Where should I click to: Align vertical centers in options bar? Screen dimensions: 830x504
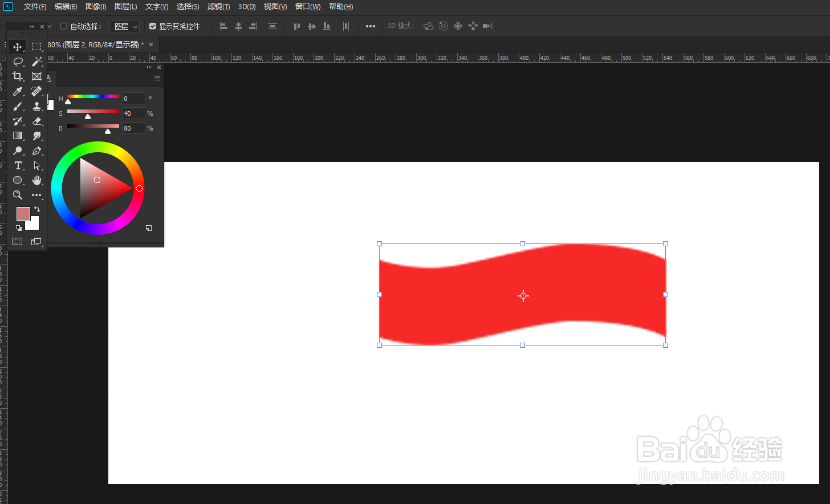click(311, 26)
